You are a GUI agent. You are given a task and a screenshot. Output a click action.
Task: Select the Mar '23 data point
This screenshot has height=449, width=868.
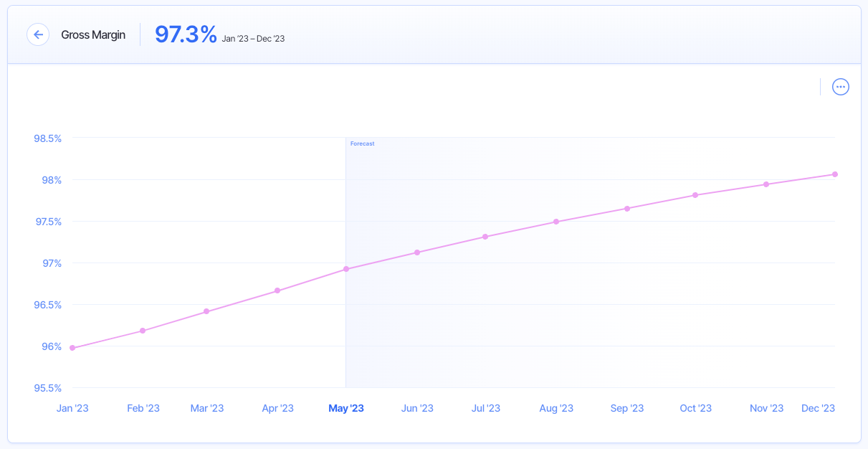tap(206, 311)
